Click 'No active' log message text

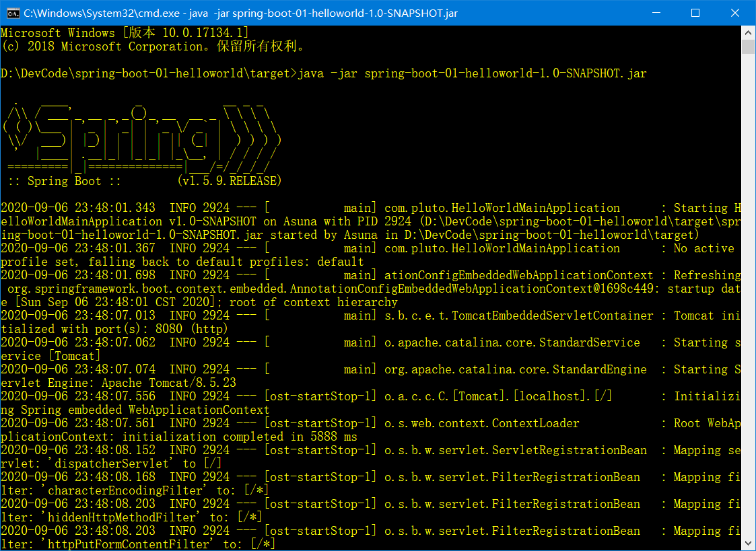click(704, 248)
